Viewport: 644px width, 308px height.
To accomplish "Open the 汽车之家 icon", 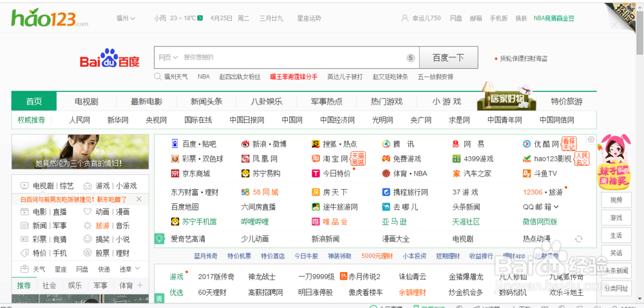I will coord(456,174).
